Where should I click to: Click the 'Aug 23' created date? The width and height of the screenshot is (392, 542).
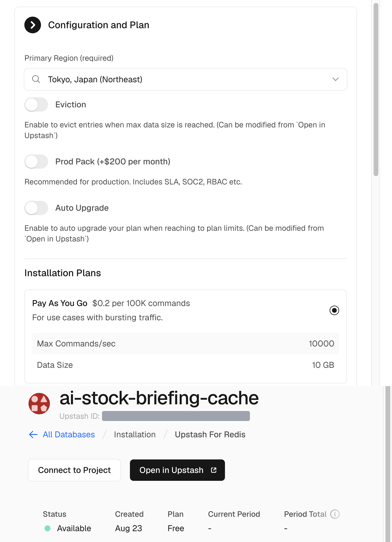(x=129, y=528)
